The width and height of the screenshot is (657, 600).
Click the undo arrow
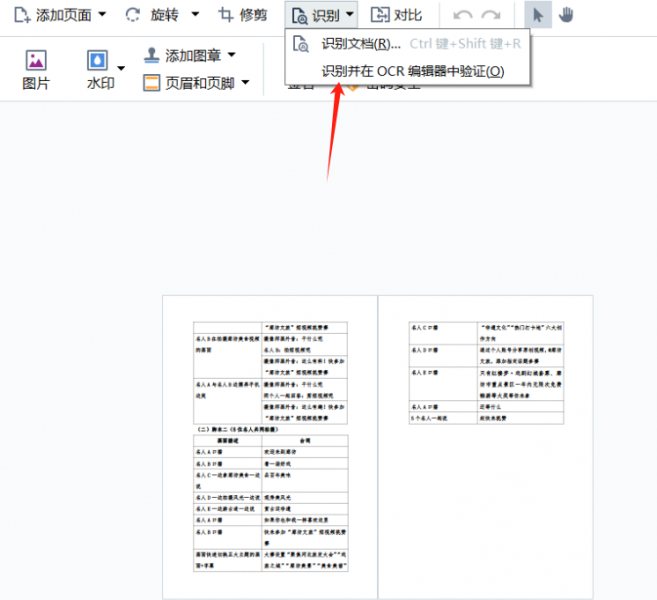coord(463,16)
